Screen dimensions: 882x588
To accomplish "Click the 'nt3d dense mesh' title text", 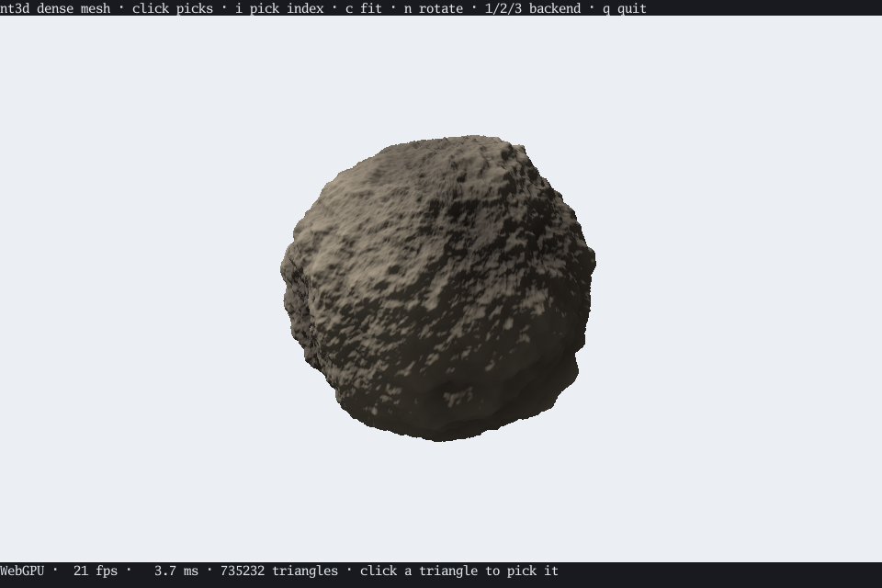I will pyautogui.click(x=55, y=8).
